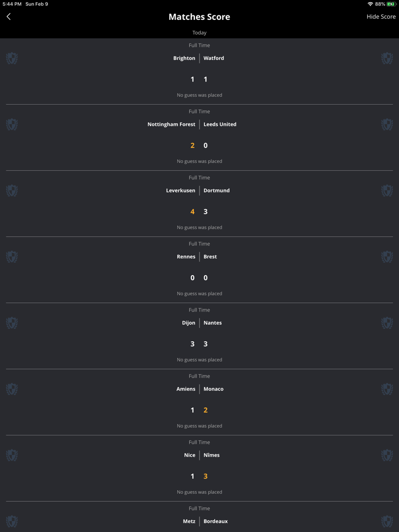Open the Monaco crest icon

387,389
